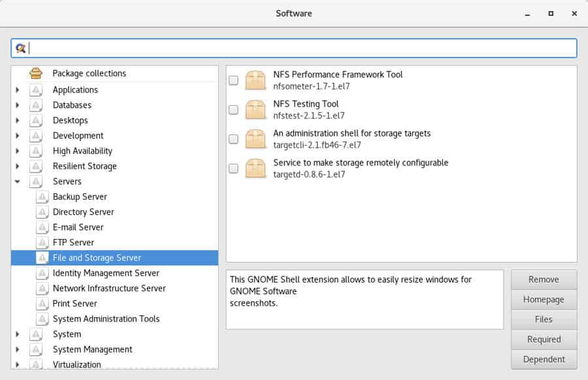The height and width of the screenshot is (380, 588).
Task: Click the Backup Server icon
Action: tap(42, 197)
